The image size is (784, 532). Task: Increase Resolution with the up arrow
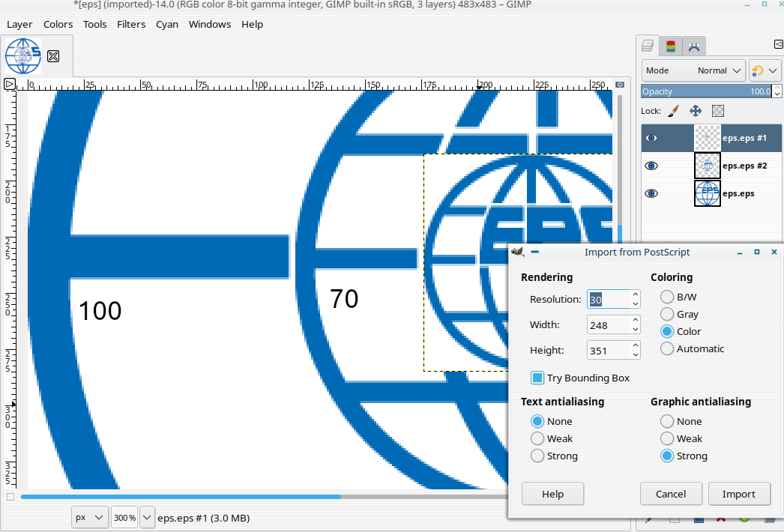point(635,294)
